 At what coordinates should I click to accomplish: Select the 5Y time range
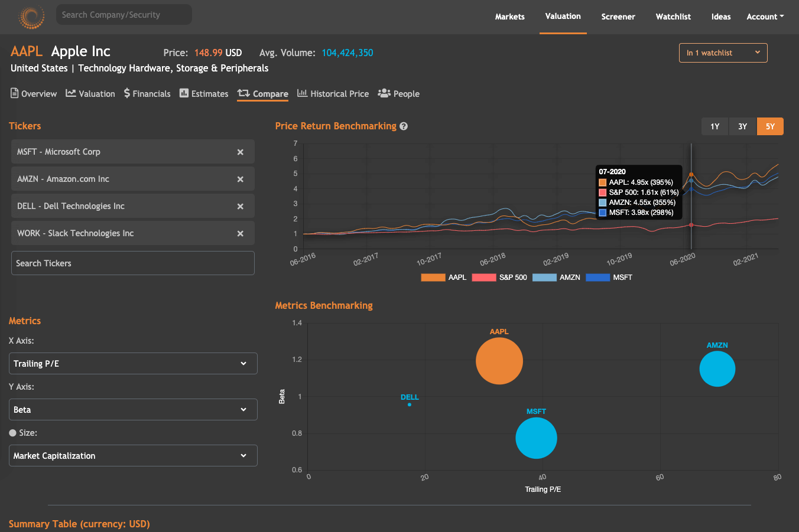[x=770, y=126]
